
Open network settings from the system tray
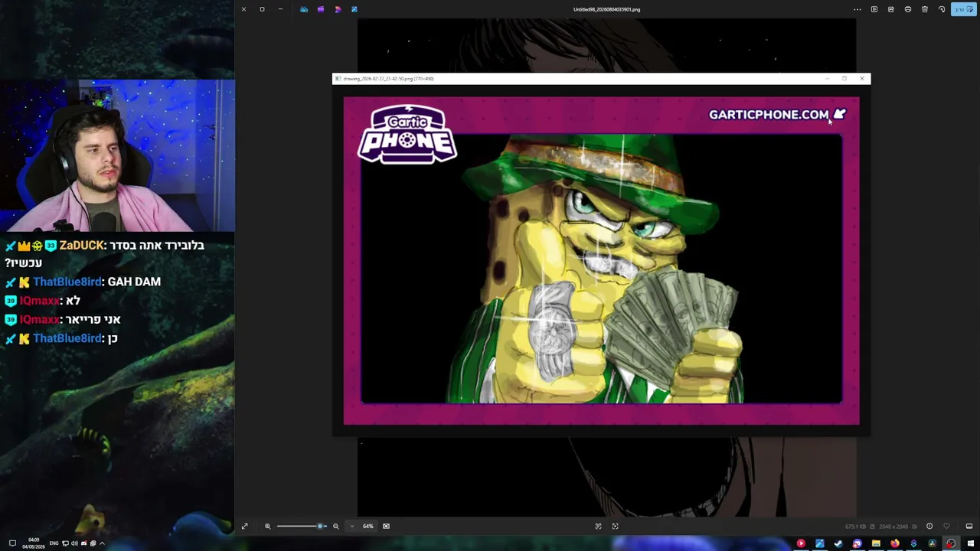pos(66,543)
